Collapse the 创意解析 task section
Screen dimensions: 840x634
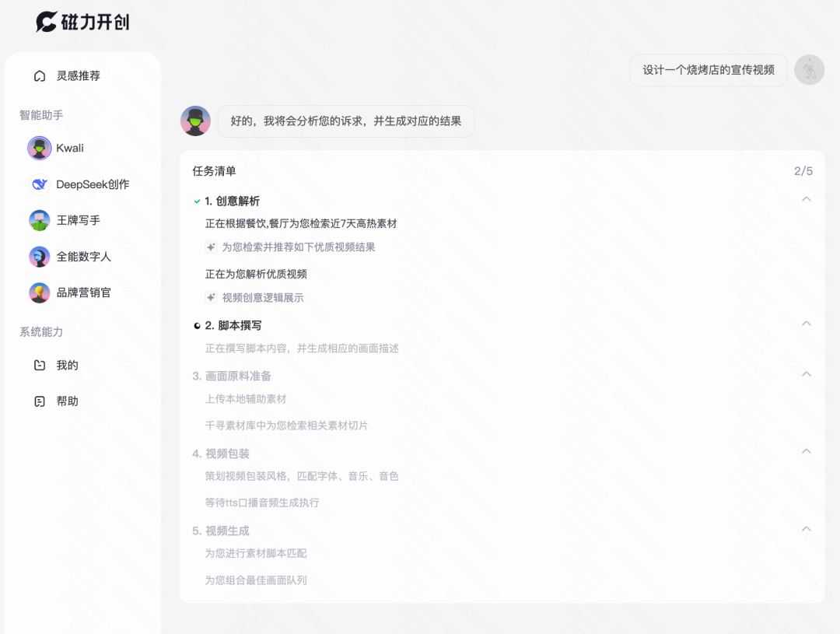coord(807,199)
